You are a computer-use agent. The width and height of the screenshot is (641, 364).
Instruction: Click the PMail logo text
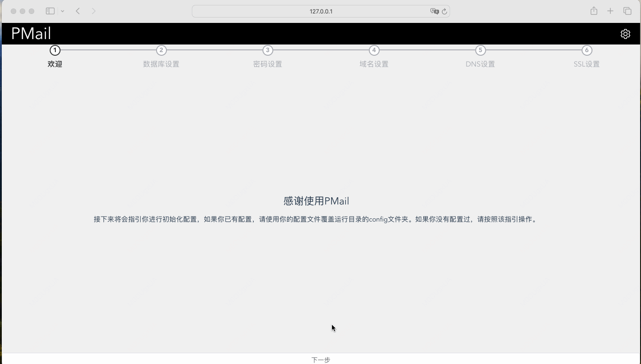pos(31,33)
